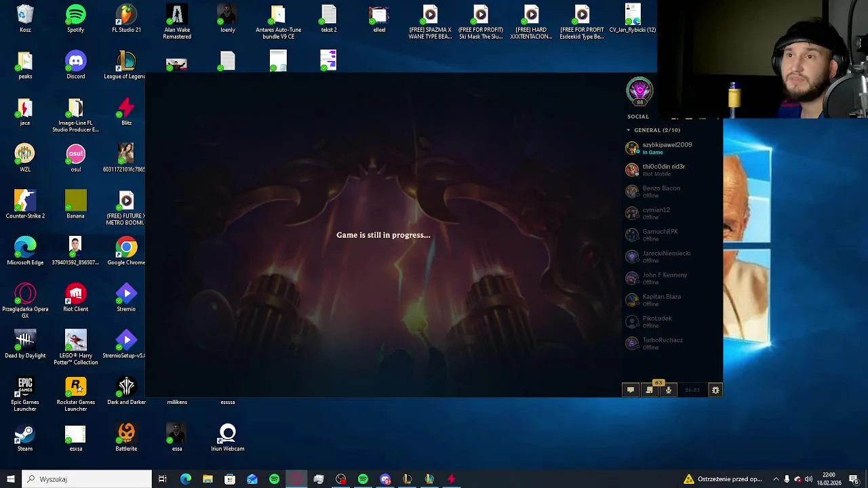Viewport: 868px width, 488px height.
Task: Select the peaks folder on the desktop
Action: click(x=25, y=65)
